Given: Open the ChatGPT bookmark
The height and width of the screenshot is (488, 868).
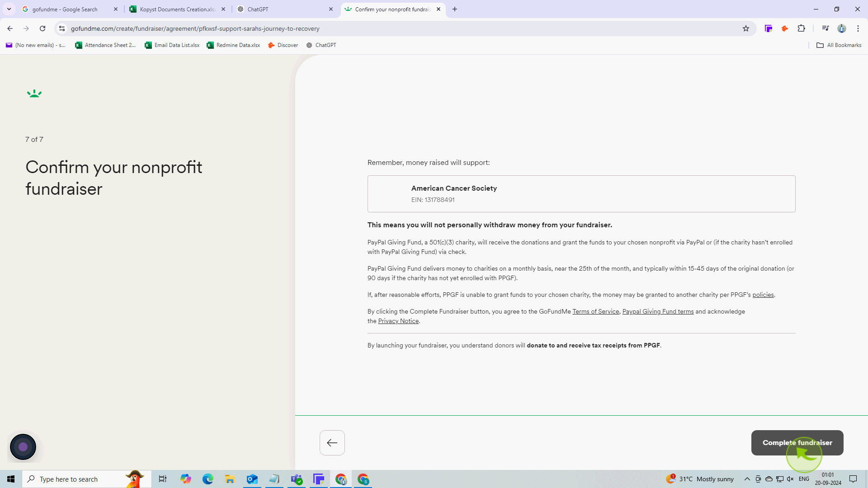Looking at the screenshot, I should click(x=321, y=45).
